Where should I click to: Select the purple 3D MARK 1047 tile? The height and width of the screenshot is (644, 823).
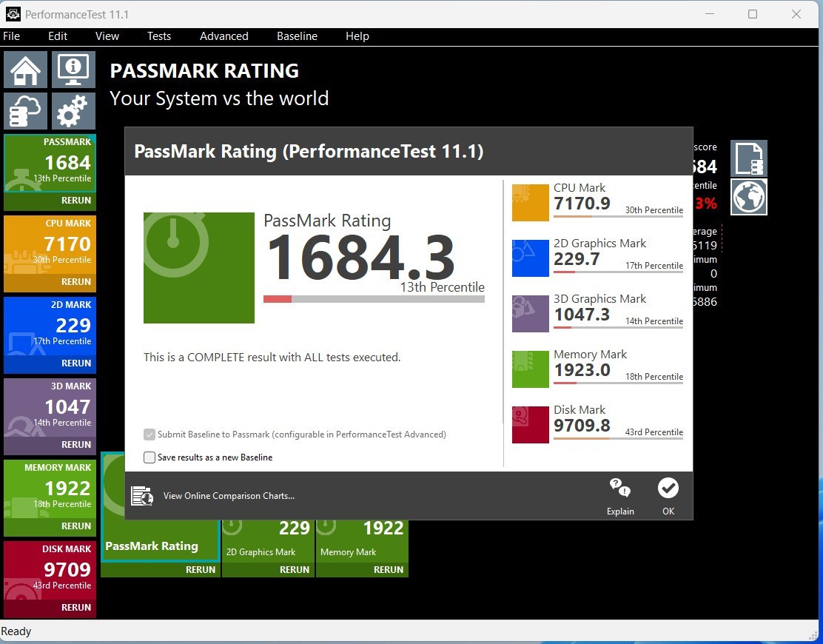coord(50,407)
